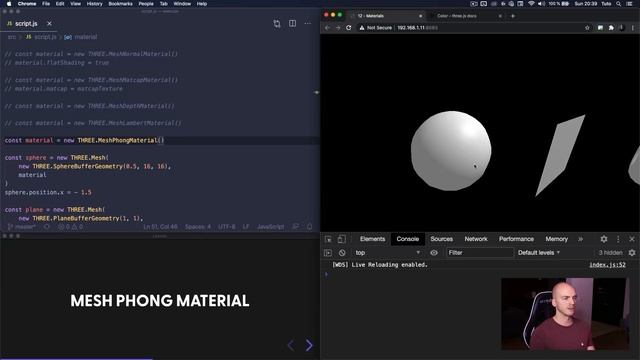Click the address bar URL
Viewport: 640px width, 360px height.
(x=417, y=28)
